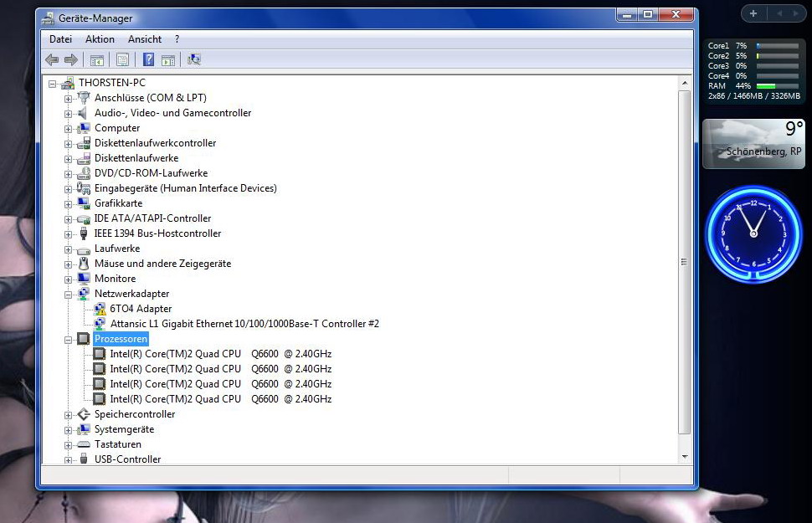This screenshot has height=523, width=812.
Task: Click the THORSTEN-PC computer icon
Action: click(x=68, y=83)
